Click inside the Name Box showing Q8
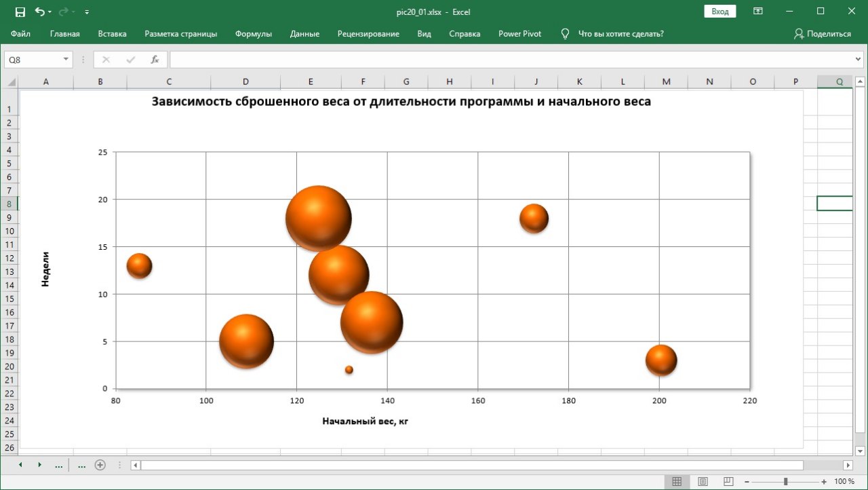Image resolution: width=868 pixels, height=490 pixels. coord(33,60)
